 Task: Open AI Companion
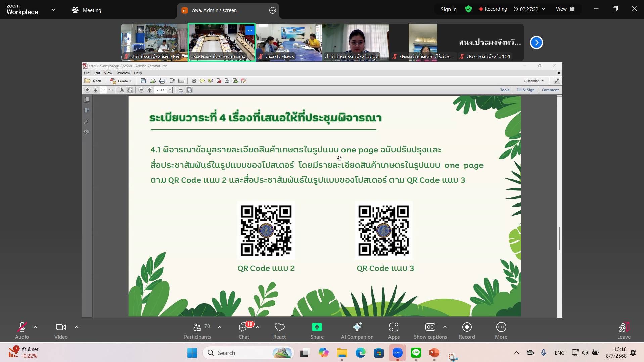coord(357,331)
